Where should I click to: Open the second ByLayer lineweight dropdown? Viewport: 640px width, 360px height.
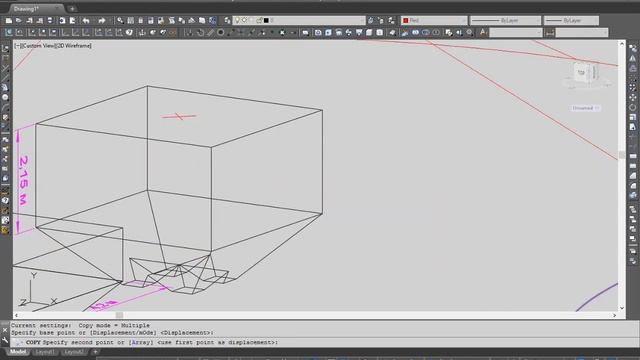click(x=595, y=20)
